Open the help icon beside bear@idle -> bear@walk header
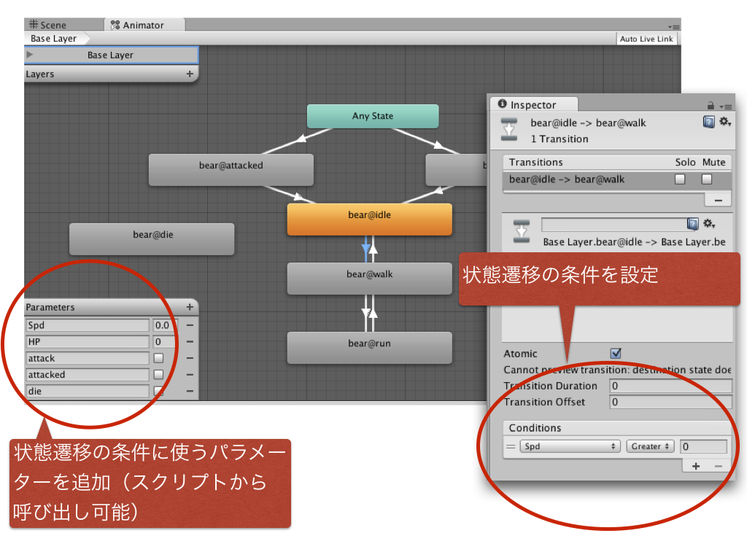Viewport: 747px width, 560px height. (708, 122)
